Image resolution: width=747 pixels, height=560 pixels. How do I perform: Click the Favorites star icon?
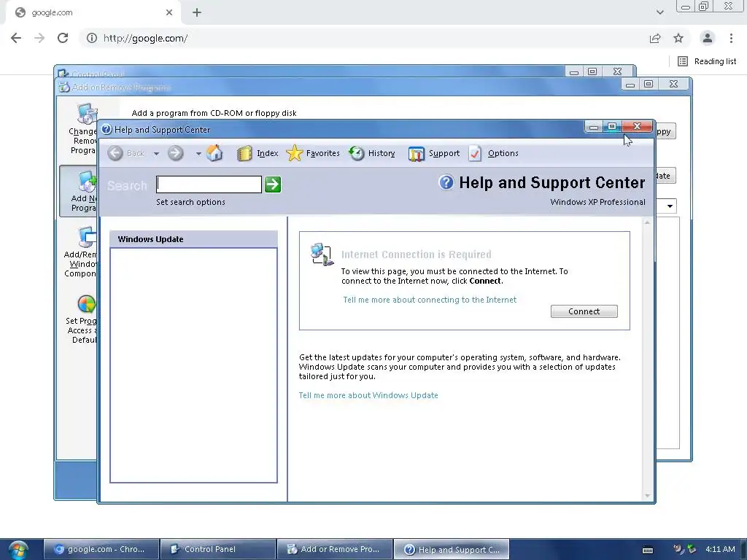pyautogui.click(x=295, y=153)
